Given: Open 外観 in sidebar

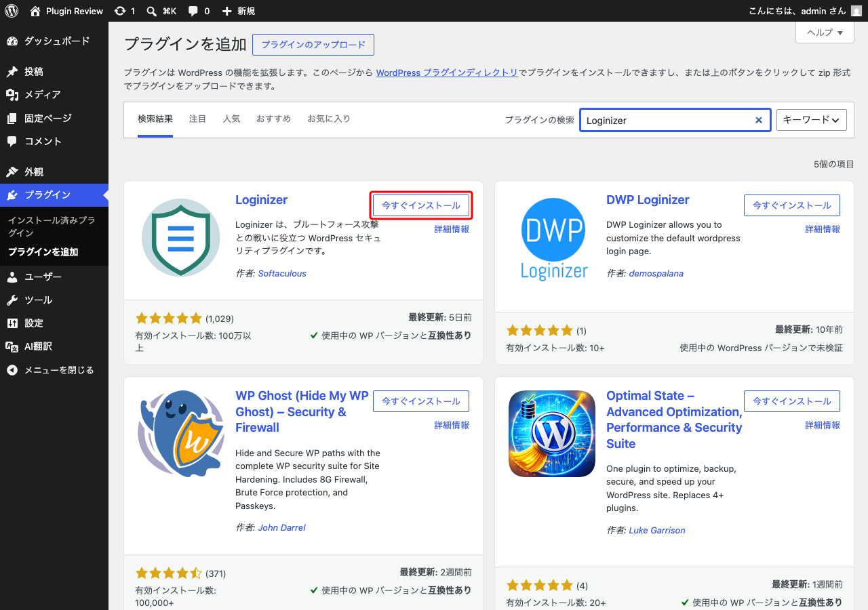Looking at the screenshot, I should [x=54, y=172].
